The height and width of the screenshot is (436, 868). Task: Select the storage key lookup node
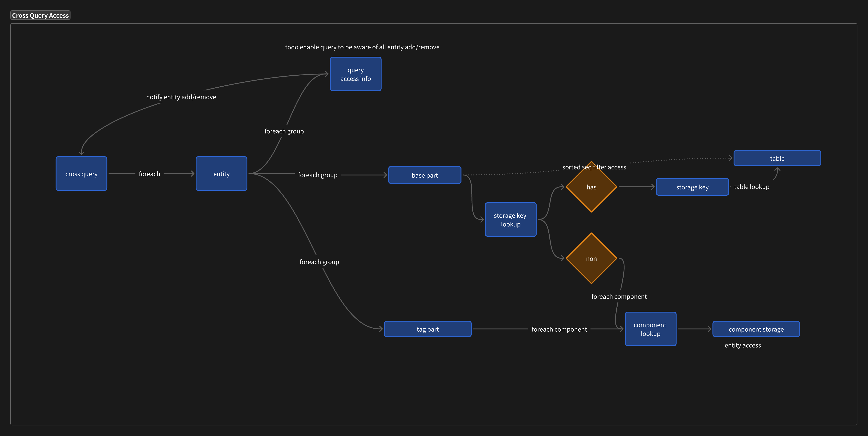pos(511,220)
